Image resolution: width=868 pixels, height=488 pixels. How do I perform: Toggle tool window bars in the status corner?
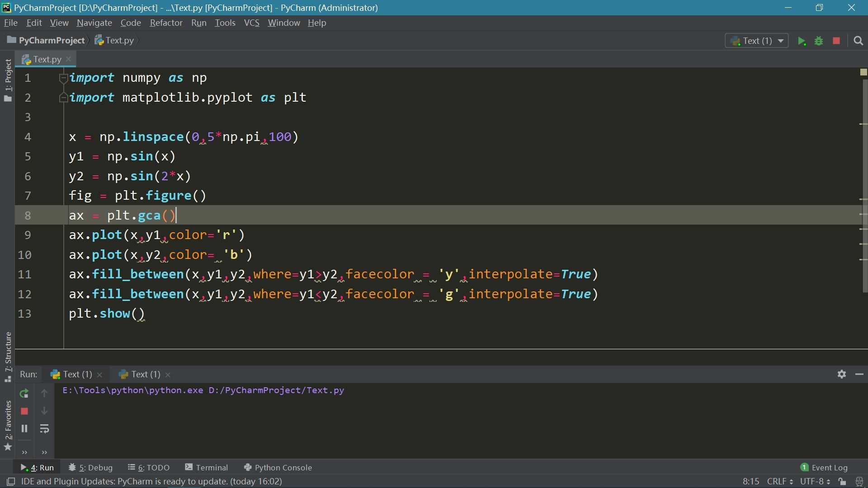point(11,482)
